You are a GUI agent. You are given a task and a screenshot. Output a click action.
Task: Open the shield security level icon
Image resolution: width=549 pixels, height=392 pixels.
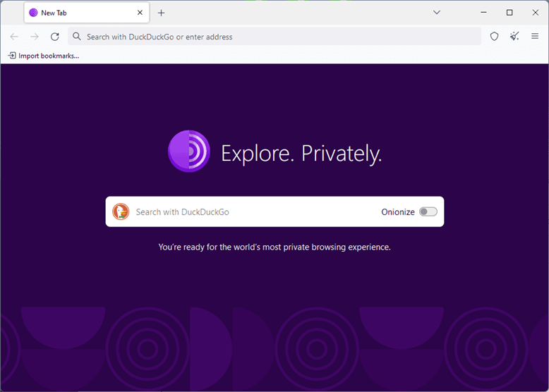click(x=494, y=37)
